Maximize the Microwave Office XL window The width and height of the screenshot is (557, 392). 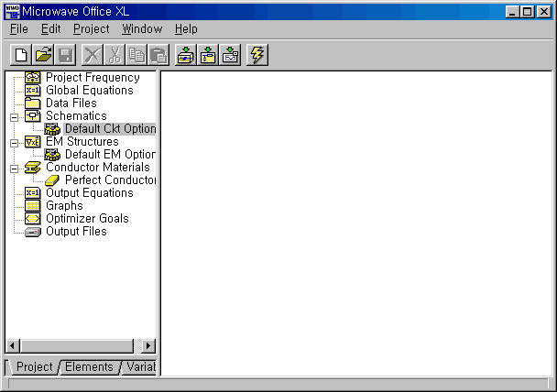tap(527, 12)
